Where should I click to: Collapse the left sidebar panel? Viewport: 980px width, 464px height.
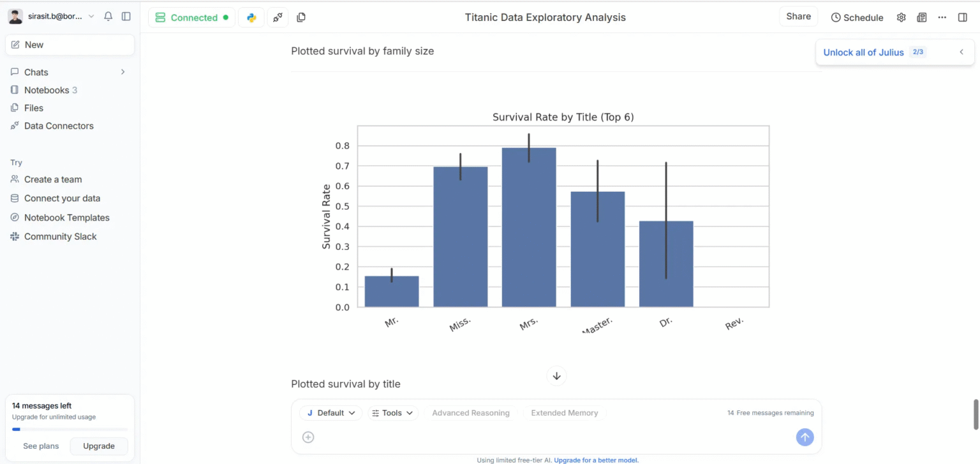coord(126,16)
